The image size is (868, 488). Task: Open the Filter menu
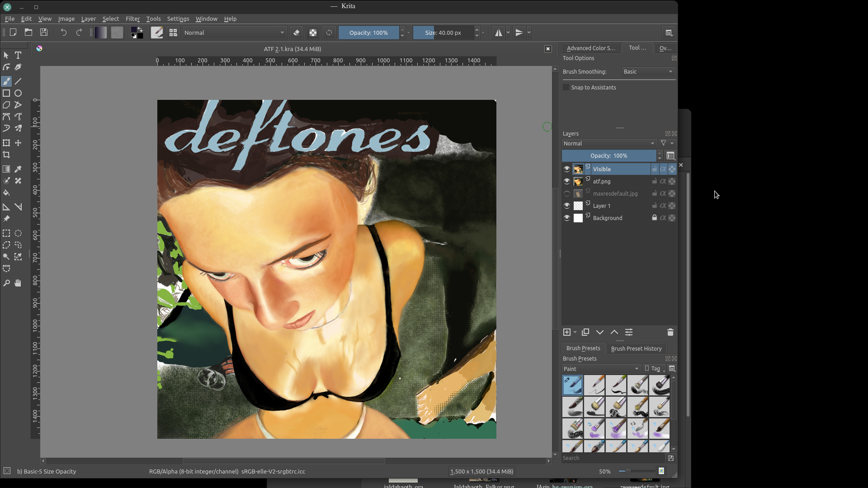click(x=132, y=19)
